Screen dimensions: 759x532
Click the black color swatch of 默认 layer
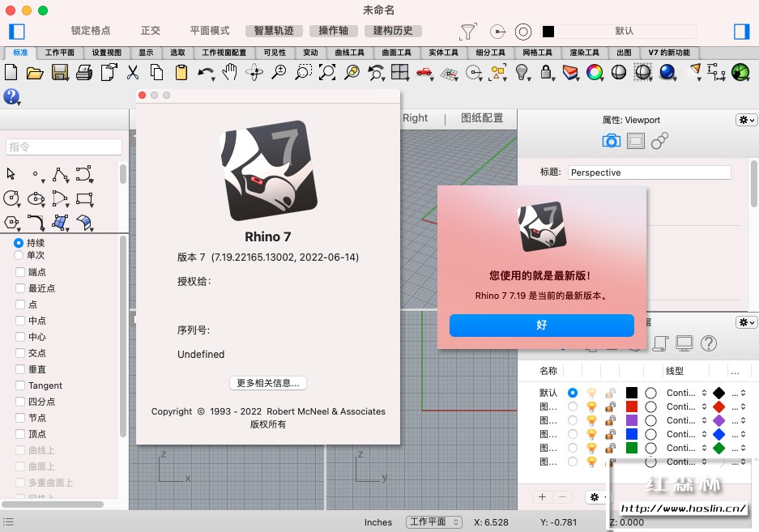pos(632,393)
